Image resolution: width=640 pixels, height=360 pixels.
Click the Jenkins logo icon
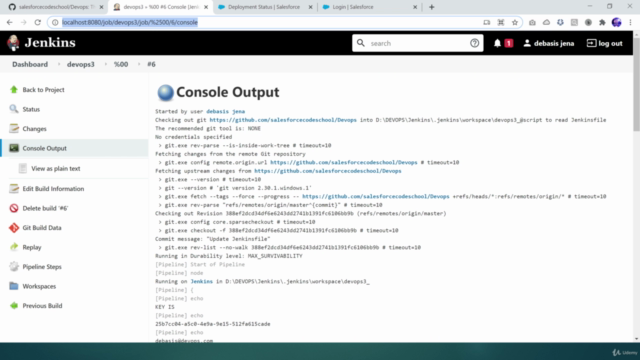(13, 42)
